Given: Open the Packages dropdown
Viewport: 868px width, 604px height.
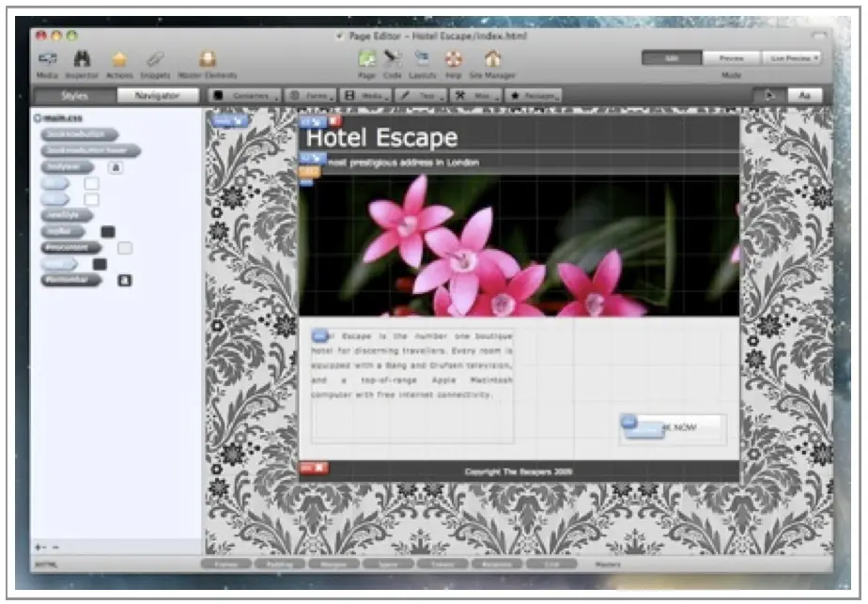Looking at the screenshot, I should 533,96.
